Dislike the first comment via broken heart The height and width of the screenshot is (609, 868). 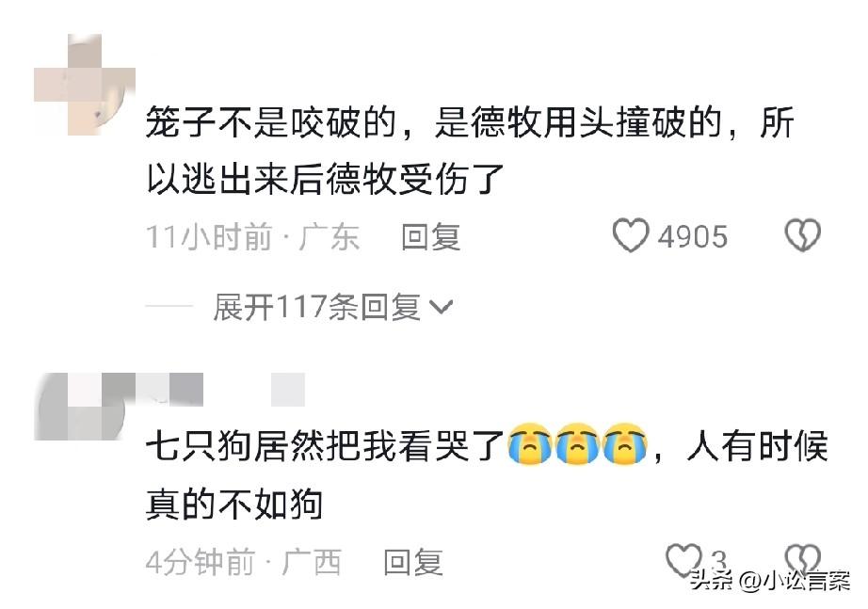[803, 235]
